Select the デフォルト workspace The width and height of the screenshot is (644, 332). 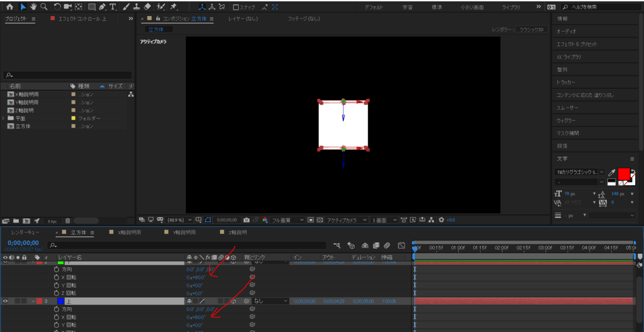point(374,8)
